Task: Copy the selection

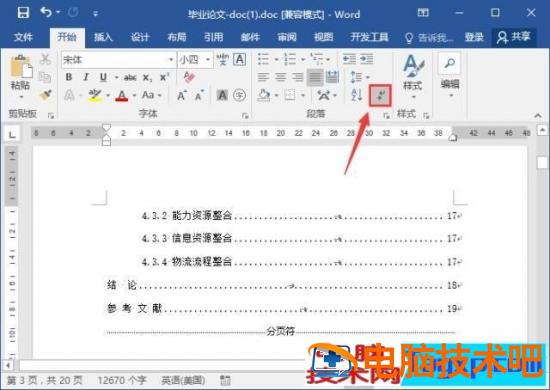Action: [45, 77]
